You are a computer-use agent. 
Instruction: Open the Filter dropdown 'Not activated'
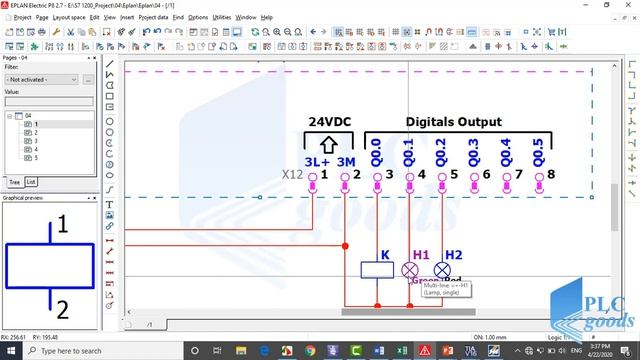tap(42, 80)
